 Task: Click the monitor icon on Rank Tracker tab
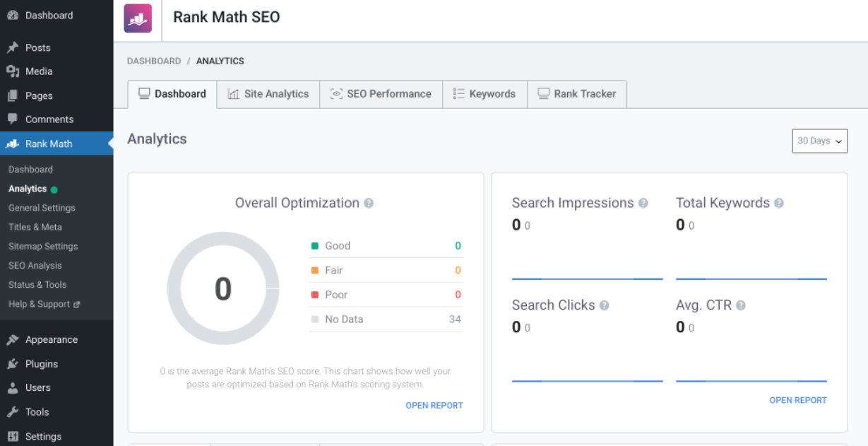[x=544, y=93]
